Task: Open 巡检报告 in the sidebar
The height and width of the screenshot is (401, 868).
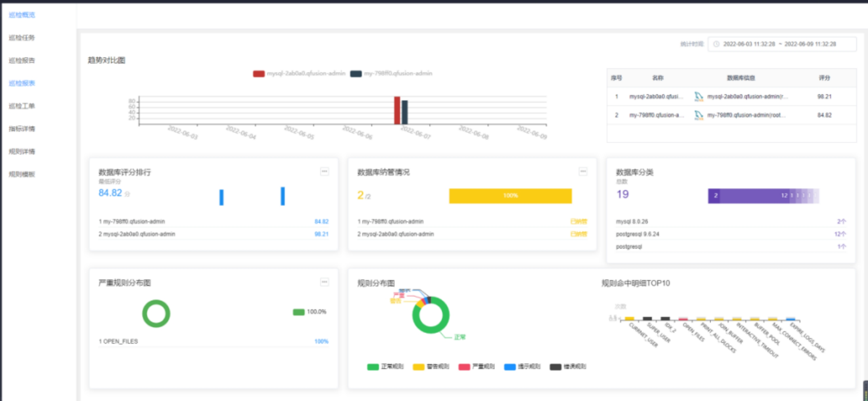Action: [x=22, y=60]
